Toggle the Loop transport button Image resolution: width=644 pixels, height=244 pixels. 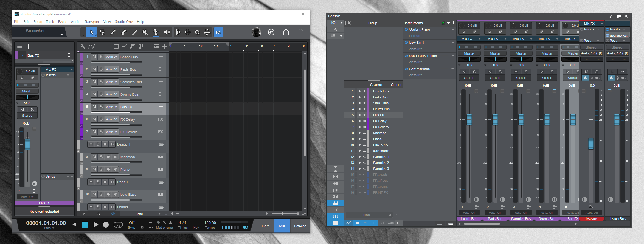point(118,225)
